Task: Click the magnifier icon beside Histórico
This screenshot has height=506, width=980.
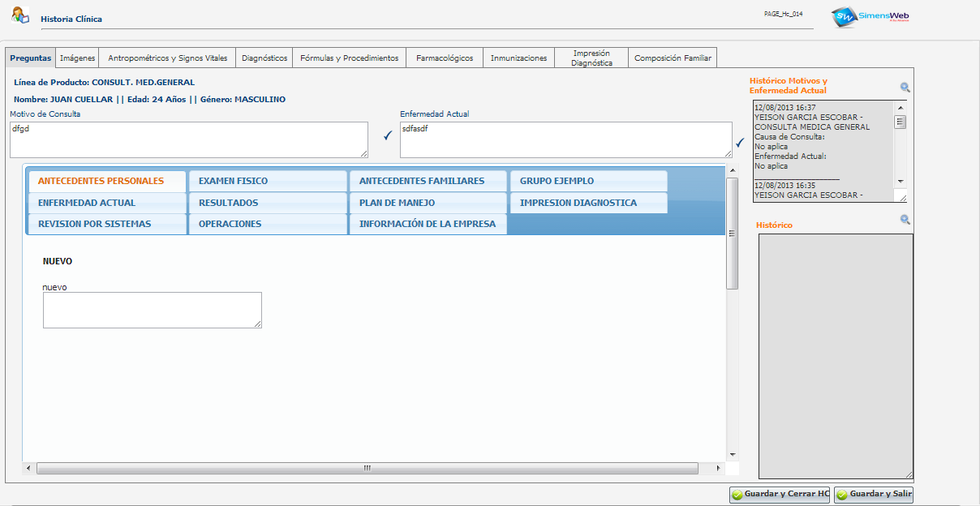Action: [x=905, y=220]
